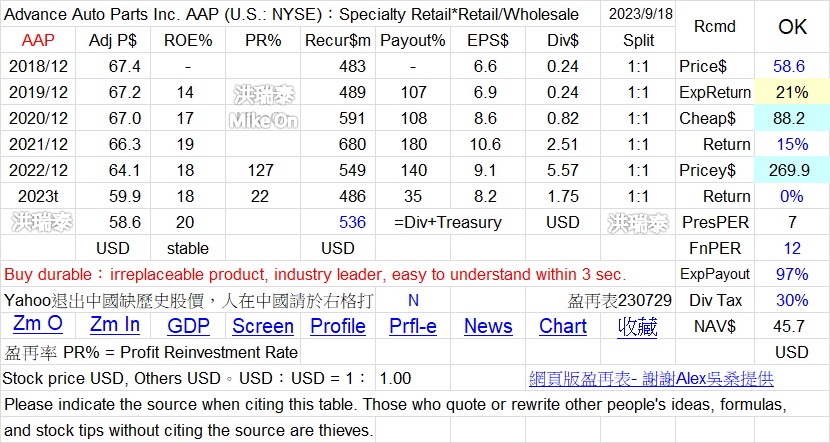830x443 pixels.
Task: Select the 2023t Div value 1.75
Action: pyautogui.click(x=563, y=196)
